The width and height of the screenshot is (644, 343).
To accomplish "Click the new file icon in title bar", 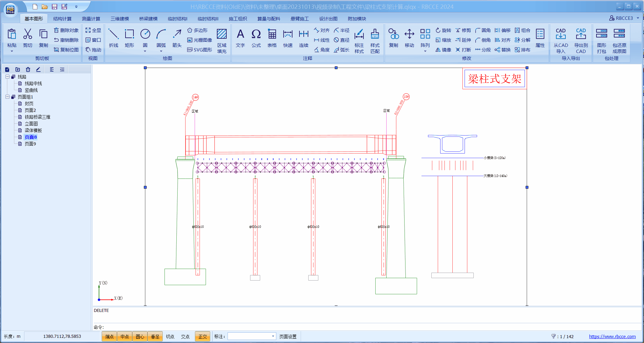I will [x=35, y=7].
